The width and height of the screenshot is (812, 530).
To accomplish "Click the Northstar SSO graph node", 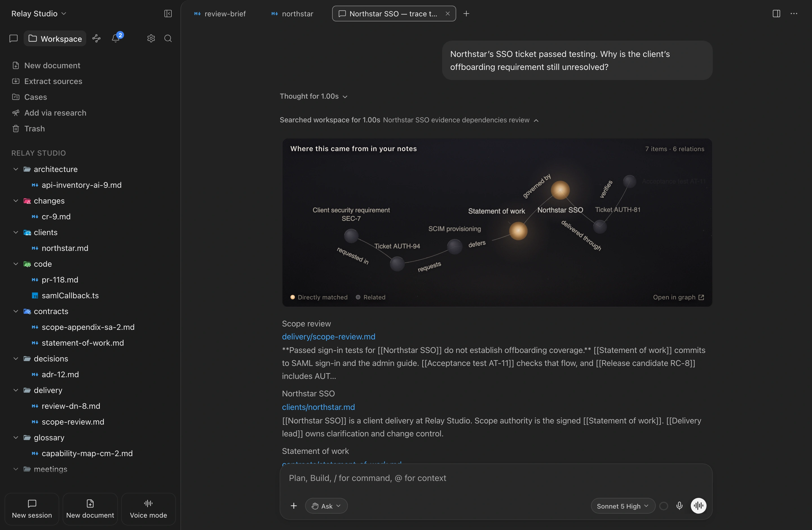I will (x=560, y=190).
